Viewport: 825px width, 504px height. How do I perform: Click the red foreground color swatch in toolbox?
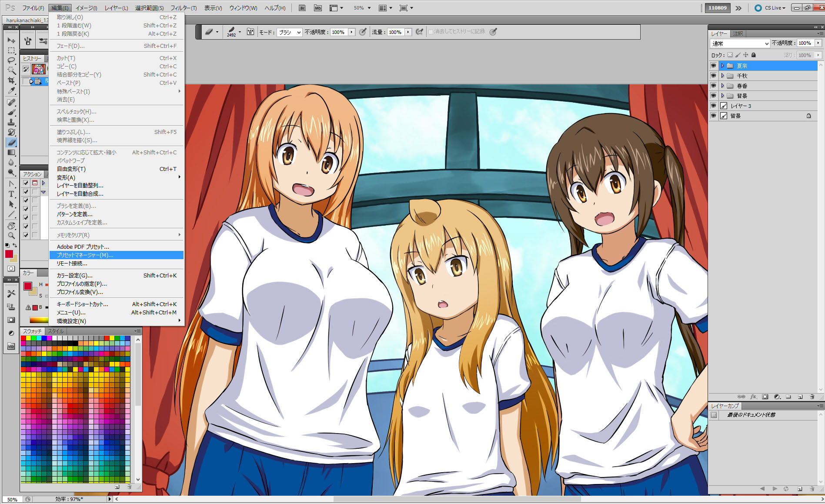coord(8,254)
